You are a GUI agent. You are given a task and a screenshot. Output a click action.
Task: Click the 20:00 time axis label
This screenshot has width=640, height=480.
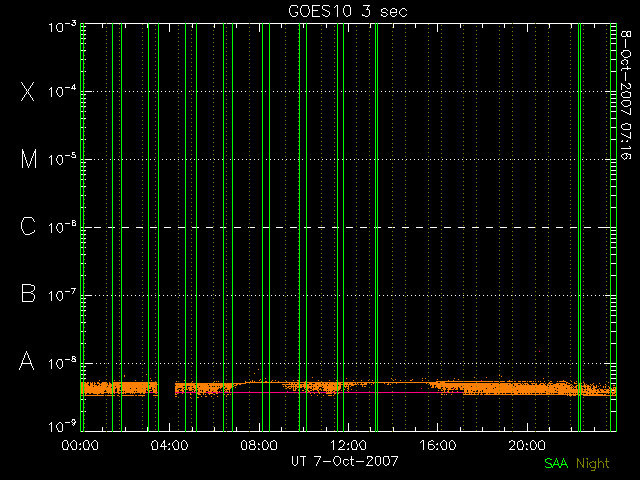click(527, 445)
